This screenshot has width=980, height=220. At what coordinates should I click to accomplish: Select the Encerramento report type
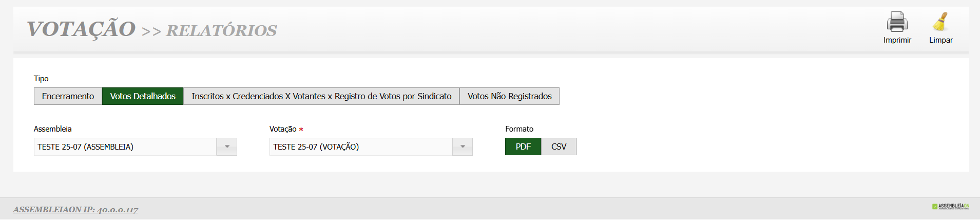pyautogui.click(x=68, y=96)
